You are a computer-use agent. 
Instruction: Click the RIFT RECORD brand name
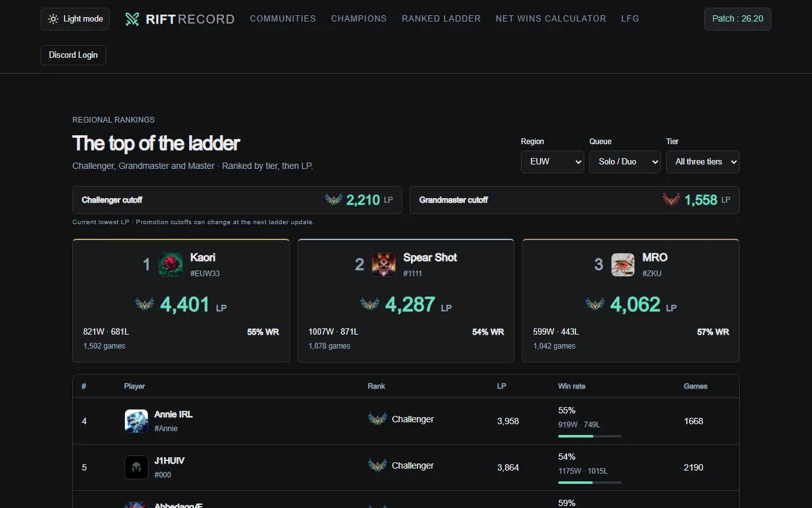[190, 19]
